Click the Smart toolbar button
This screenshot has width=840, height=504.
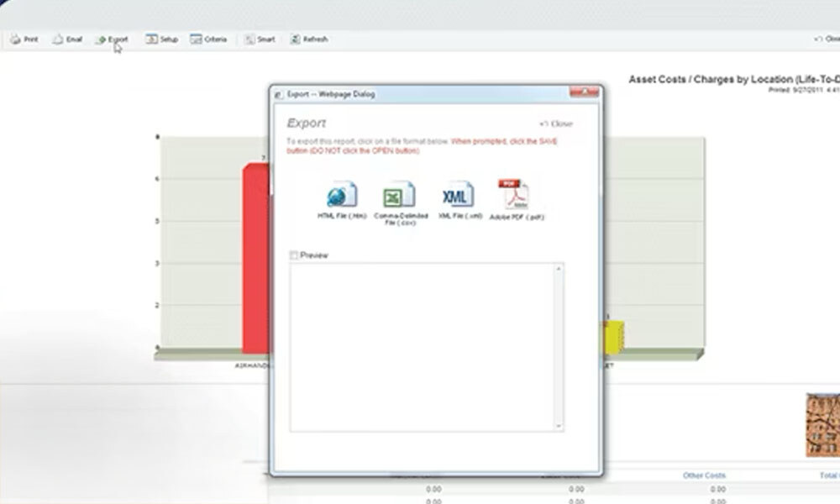(260, 39)
